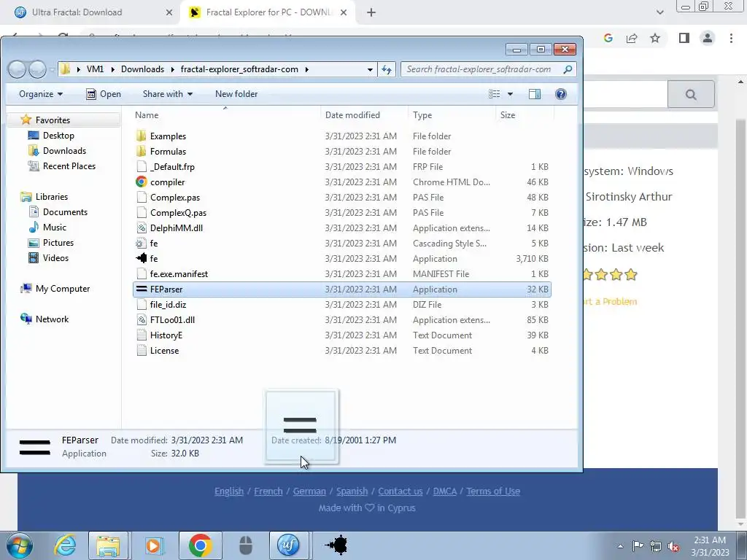The width and height of the screenshot is (747, 560).
Task: Click the Downloads breadcrumb in address bar
Action: coord(142,69)
